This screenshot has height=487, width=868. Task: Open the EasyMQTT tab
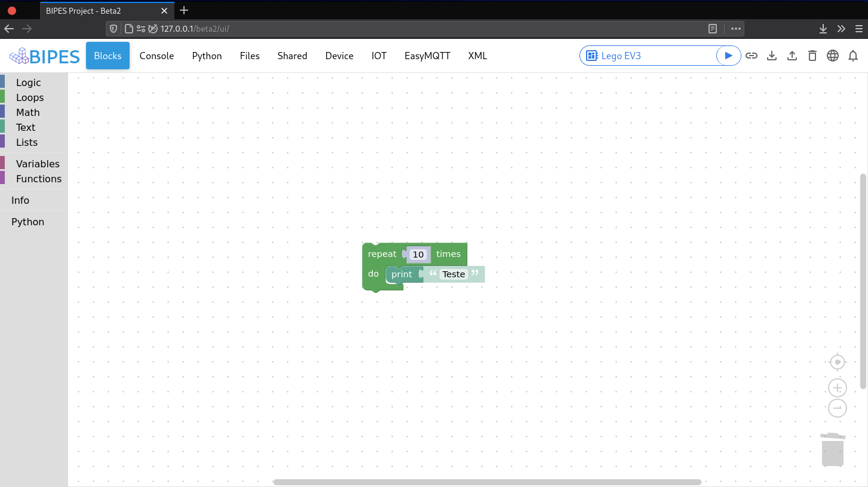[x=427, y=56]
